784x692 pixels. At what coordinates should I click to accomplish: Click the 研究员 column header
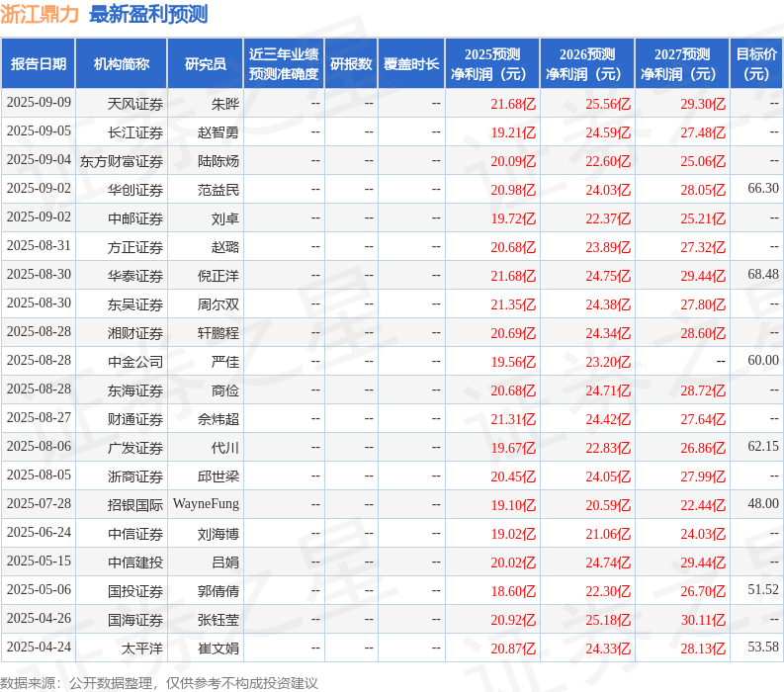point(206,64)
